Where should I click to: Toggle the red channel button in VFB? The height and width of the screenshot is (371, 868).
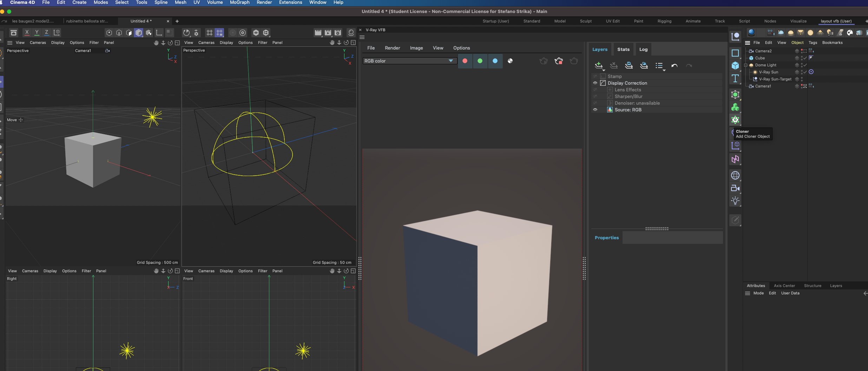click(x=465, y=61)
